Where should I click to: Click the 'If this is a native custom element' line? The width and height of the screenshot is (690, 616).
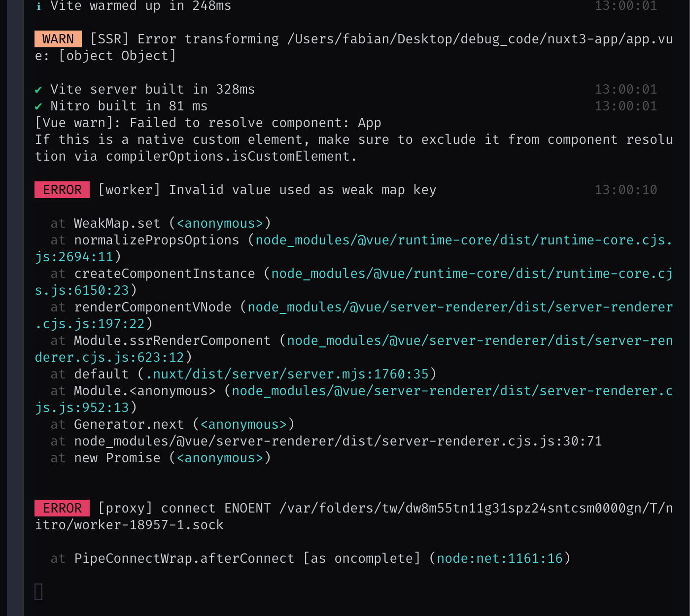point(354,139)
